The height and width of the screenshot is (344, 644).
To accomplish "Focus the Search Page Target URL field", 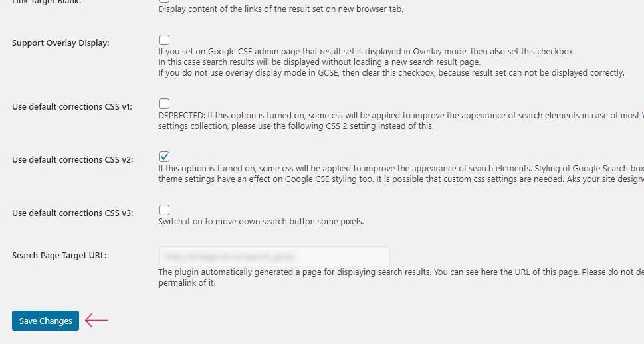I will (274, 256).
